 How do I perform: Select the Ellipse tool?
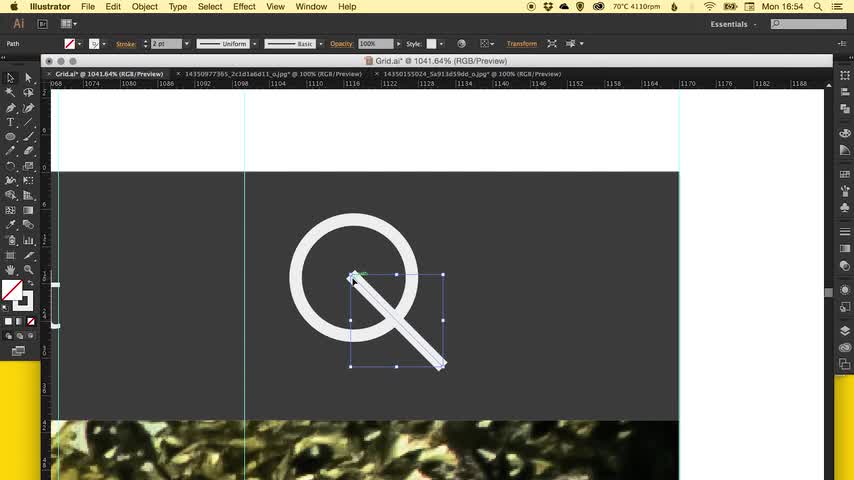(10, 137)
